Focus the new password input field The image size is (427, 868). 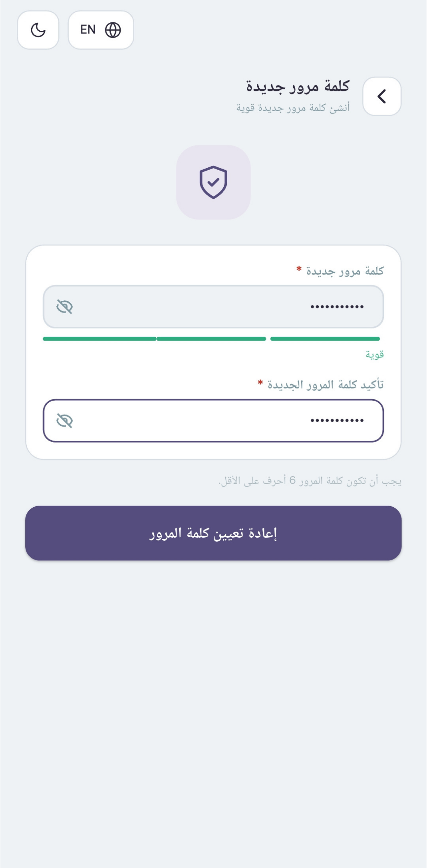coord(213,307)
